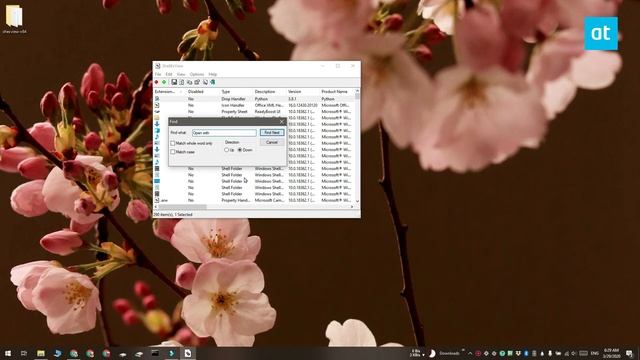
Task: Click the vertical scrollbar up arrow
Action: 358,91
